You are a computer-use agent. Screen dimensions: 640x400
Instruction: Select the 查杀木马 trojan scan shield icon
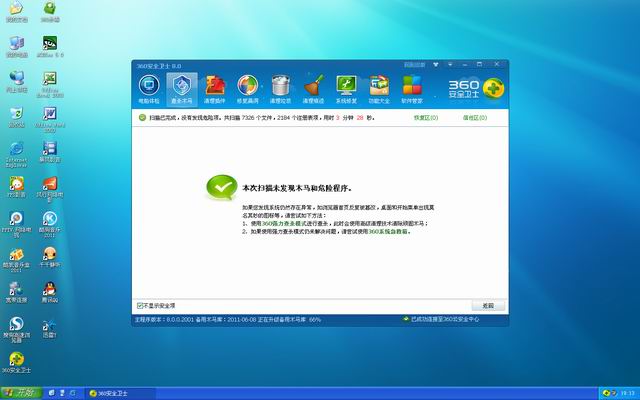coord(182,89)
